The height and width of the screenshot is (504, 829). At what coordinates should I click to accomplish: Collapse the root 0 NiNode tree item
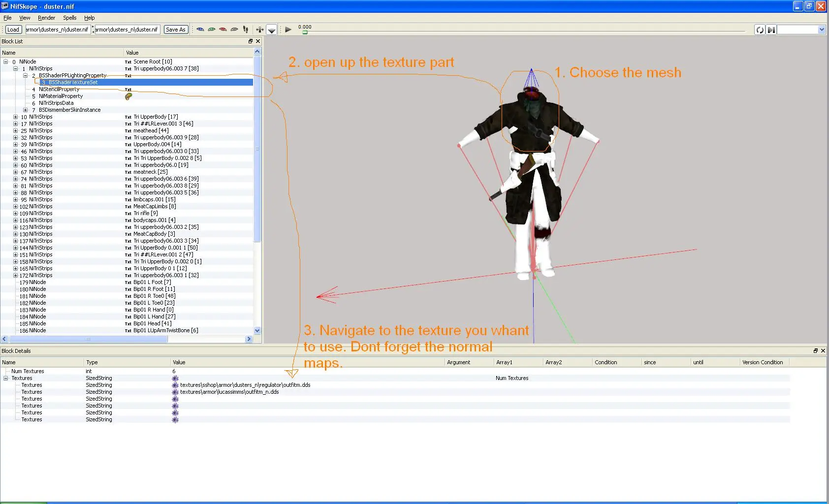click(6, 62)
